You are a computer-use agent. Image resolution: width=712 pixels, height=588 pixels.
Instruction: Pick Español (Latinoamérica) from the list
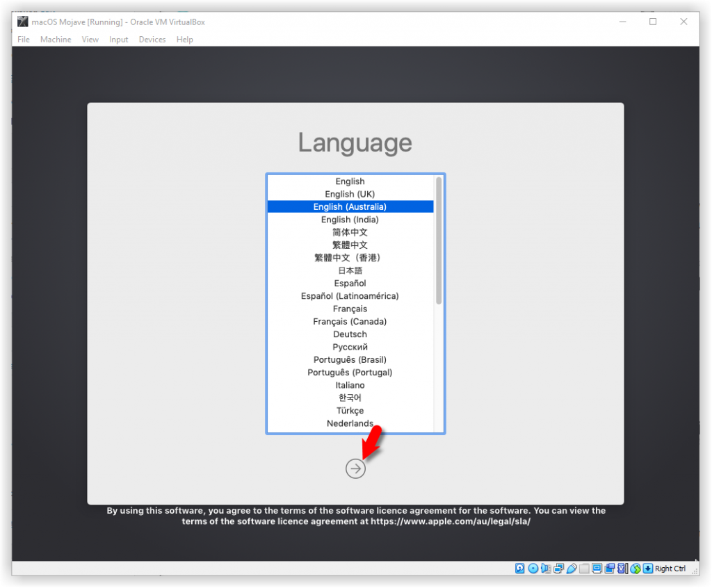coord(350,296)
